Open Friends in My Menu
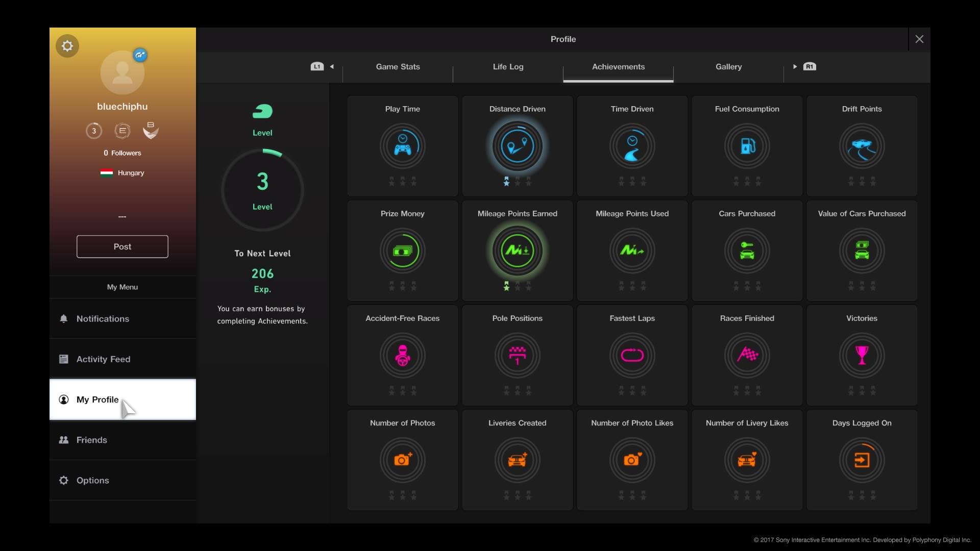This screenshot has height=551, width=980. [122, 440]
